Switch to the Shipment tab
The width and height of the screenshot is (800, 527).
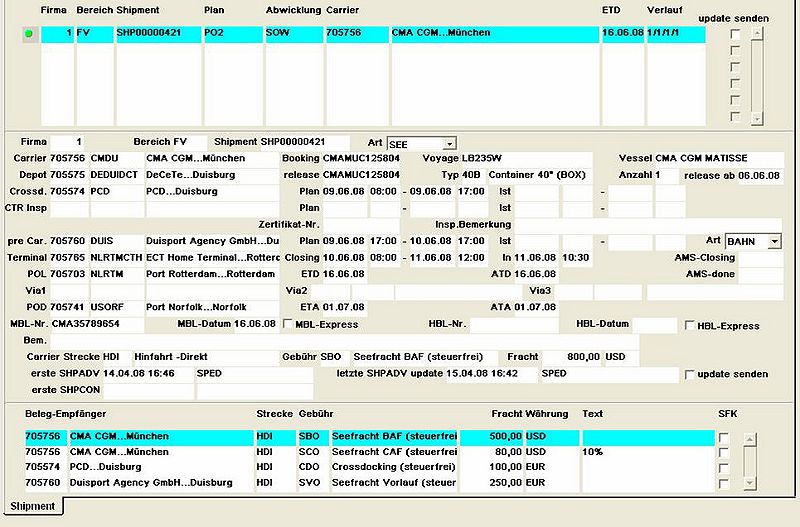click(x=33, y=506)
